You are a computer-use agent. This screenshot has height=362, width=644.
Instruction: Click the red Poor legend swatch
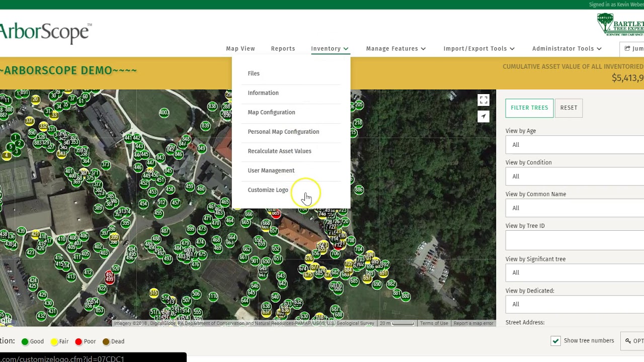[x=78, y=341]
